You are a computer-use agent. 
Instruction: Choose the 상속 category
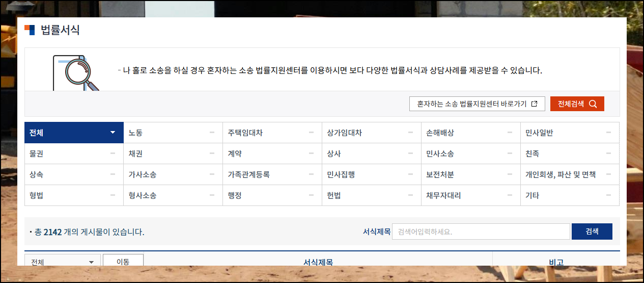(74, 174)
